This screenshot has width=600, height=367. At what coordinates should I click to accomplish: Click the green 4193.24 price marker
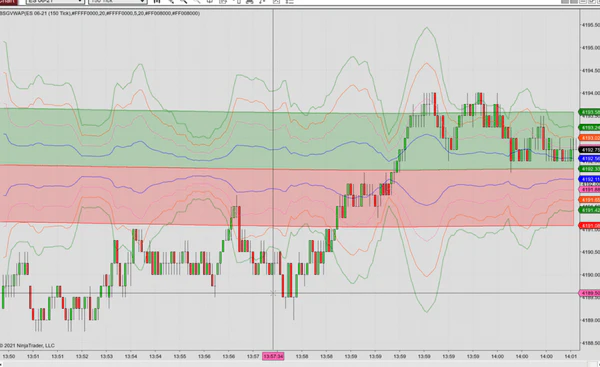[x=589, y=127]
